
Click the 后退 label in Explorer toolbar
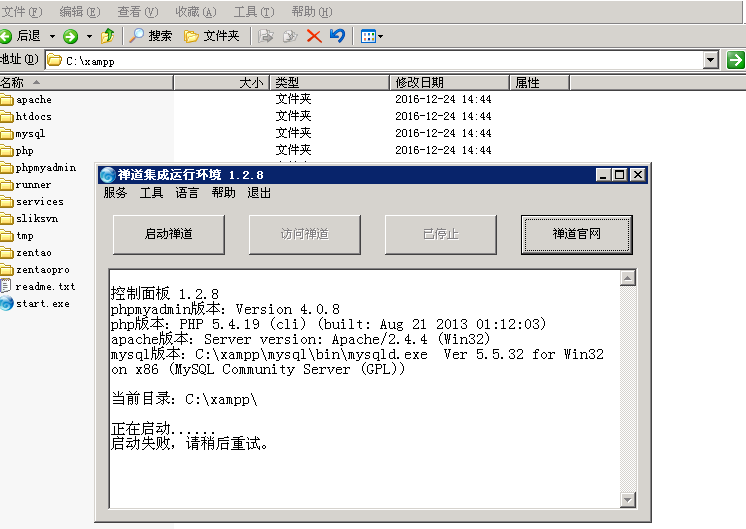coord(29,36)
